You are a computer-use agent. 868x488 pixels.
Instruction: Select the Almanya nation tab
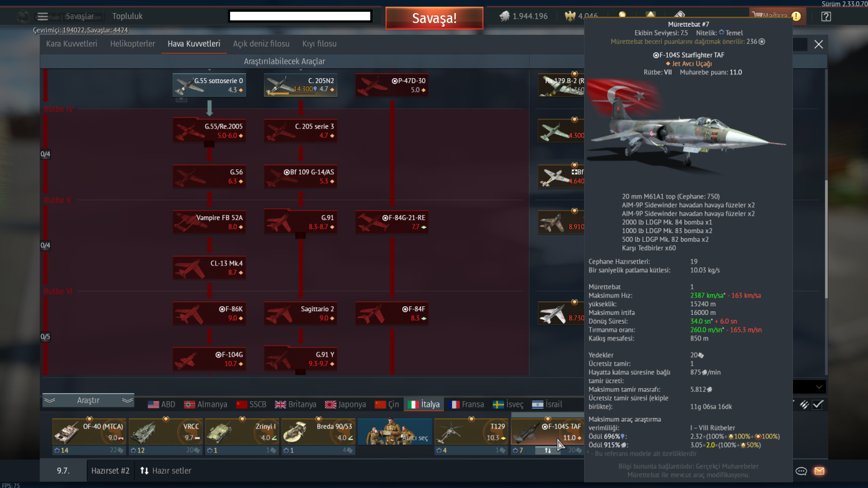pyautogui.click(x=205, y=404)
